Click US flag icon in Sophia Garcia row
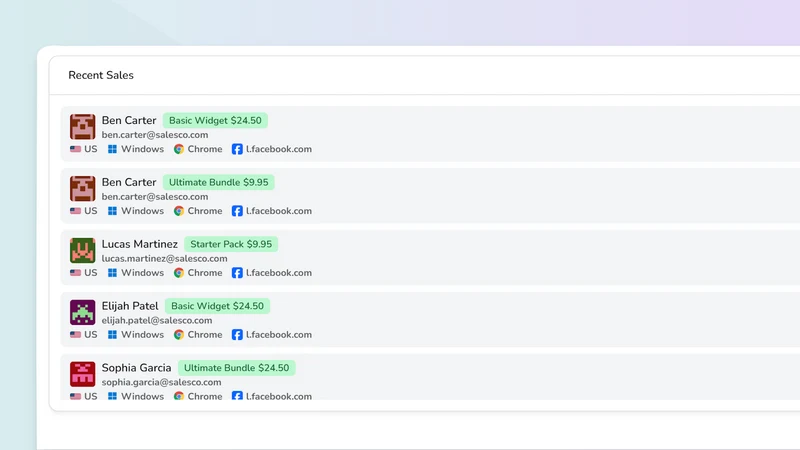The width and height of the screenshot is (800, 450). coord(76,396)
